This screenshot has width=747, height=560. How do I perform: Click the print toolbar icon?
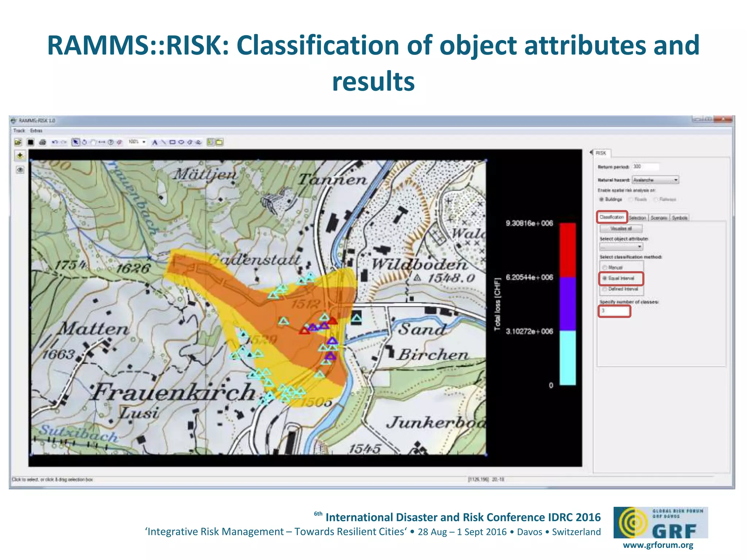(x=43, y=142)
